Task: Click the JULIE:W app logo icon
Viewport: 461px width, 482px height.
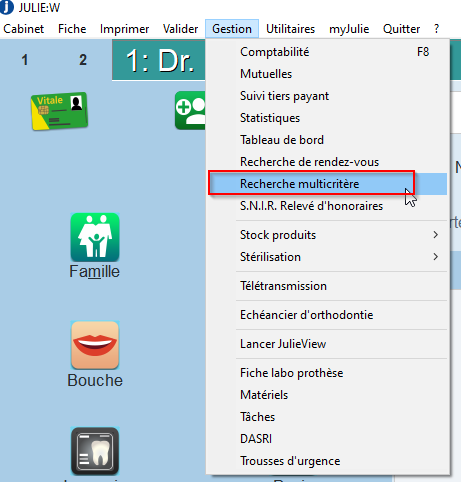Action: coord(7,7)
